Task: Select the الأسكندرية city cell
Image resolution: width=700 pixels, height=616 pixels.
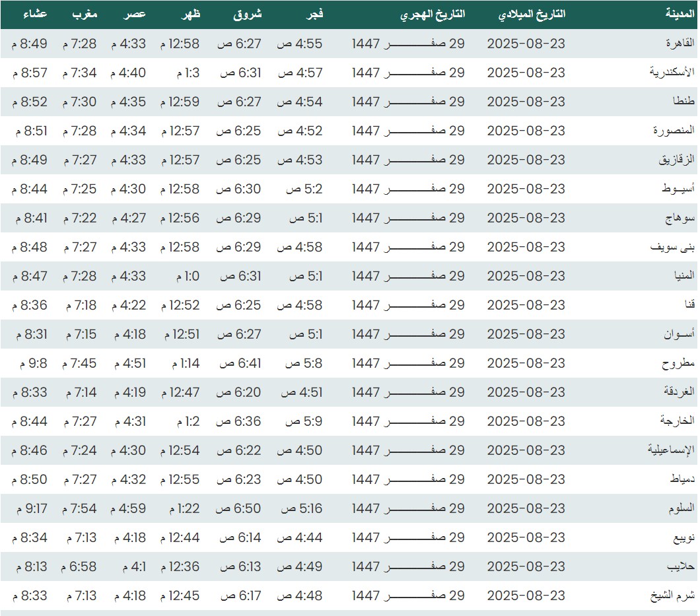Action: tap(672, 73)
